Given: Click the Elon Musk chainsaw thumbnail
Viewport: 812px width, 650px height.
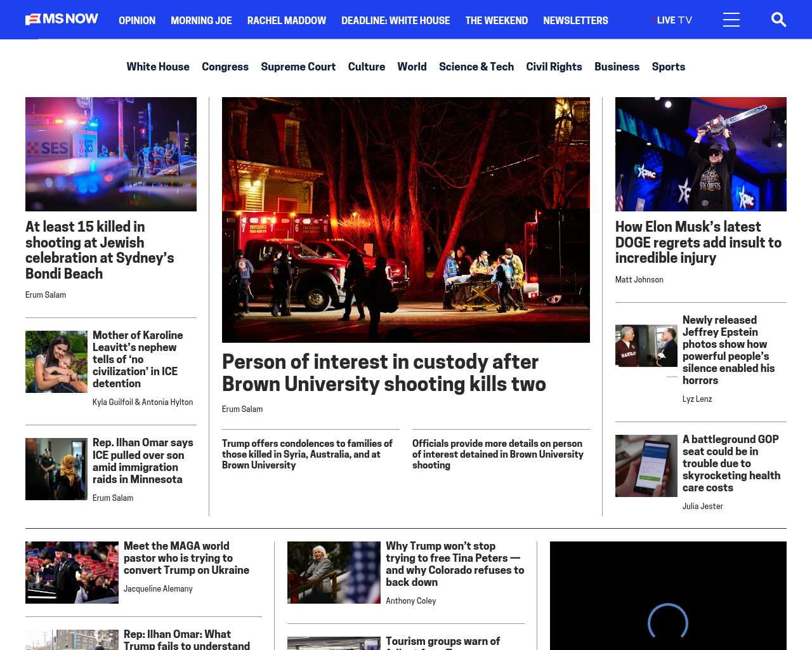Looking at the screenshot, I should tap(700, 154).
